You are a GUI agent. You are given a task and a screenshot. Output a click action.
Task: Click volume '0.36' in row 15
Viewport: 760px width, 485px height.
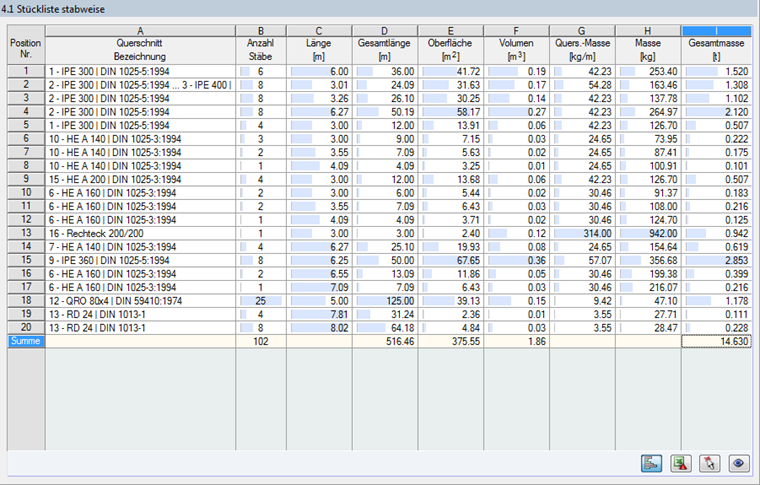pos(516,260)
